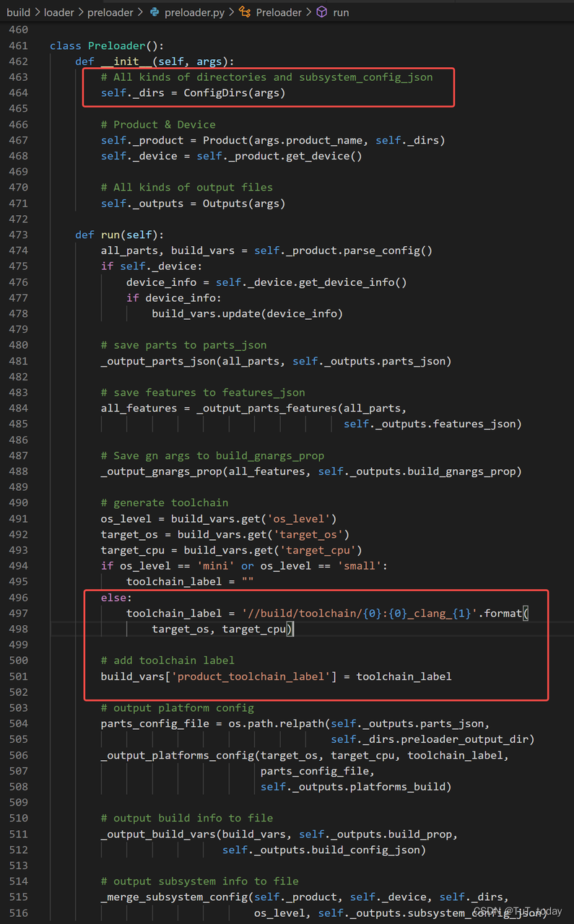Click line number 496 in the gutter
This screenshot has height=924, width=574.
click(x=17, y=597)
